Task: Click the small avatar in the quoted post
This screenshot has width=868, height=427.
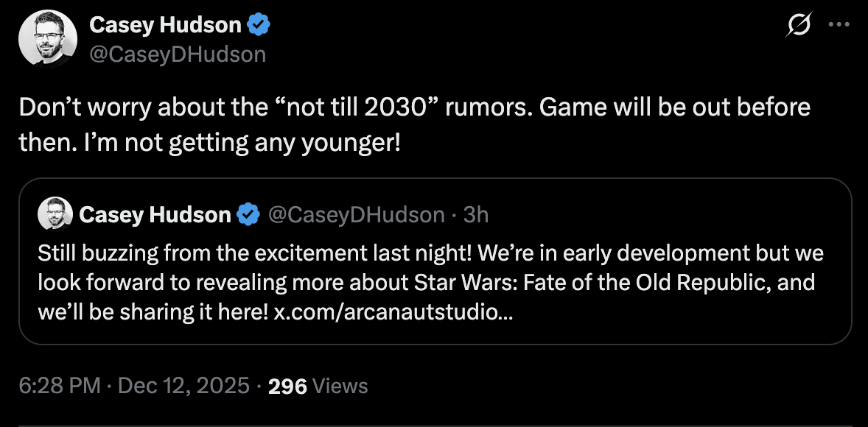Action: click(x=55, y=214)
